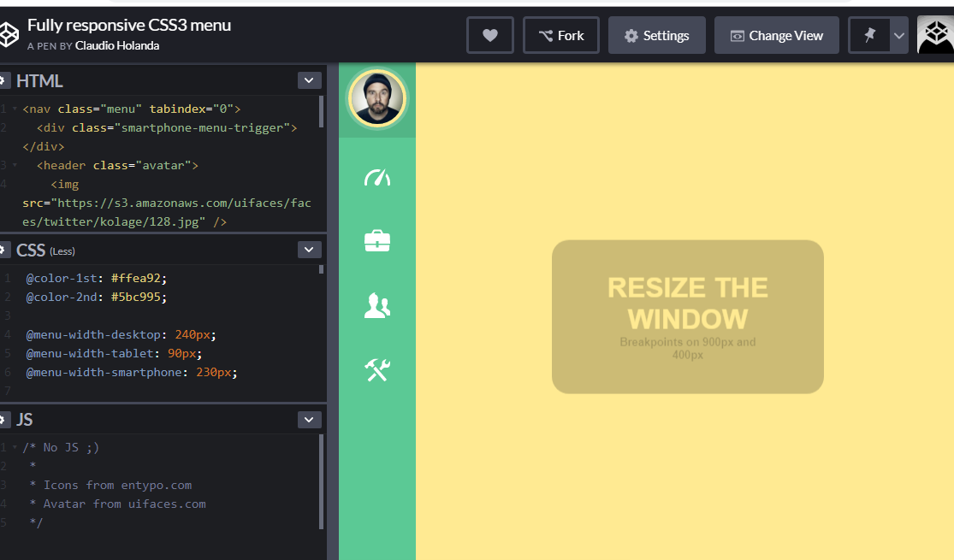Click the pen title Fully responsive CSS3 menu

129,25
